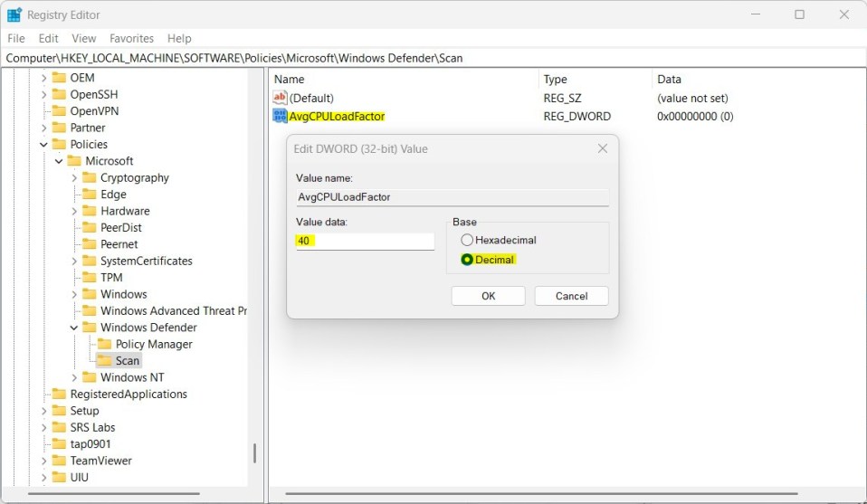Confirm the DWORD edit with OK
The image size is (867, 504).
pos(488,296)
